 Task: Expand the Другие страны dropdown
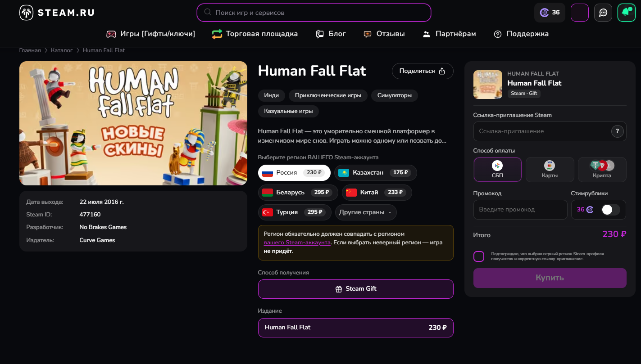366,212
